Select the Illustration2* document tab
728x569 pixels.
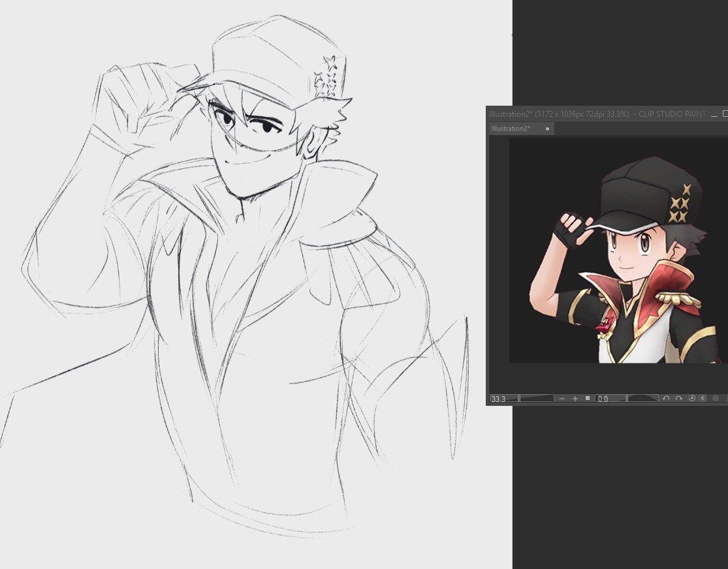tap(521, 129)
